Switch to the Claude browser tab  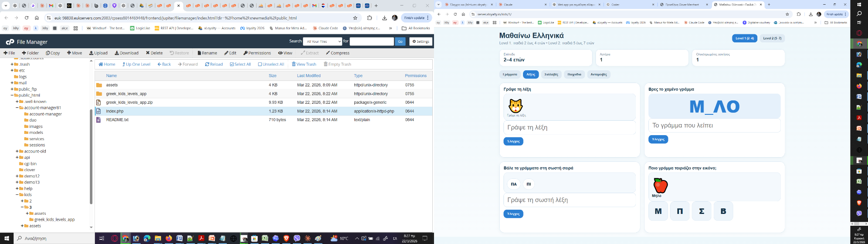coord(522,5)
